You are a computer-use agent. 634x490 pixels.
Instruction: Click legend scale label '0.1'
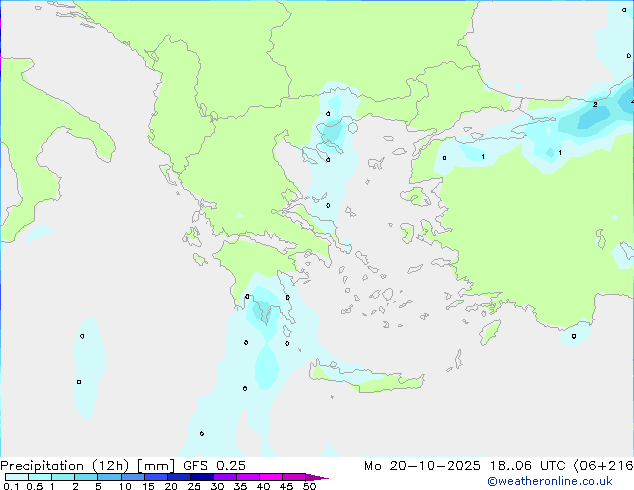click(x=11, y=486)
